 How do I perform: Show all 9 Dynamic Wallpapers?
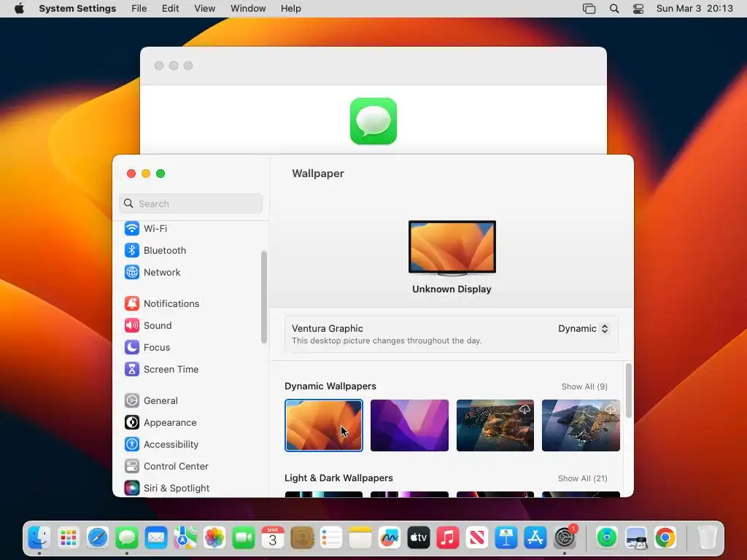pyautogui.click(x=584, y=386)
